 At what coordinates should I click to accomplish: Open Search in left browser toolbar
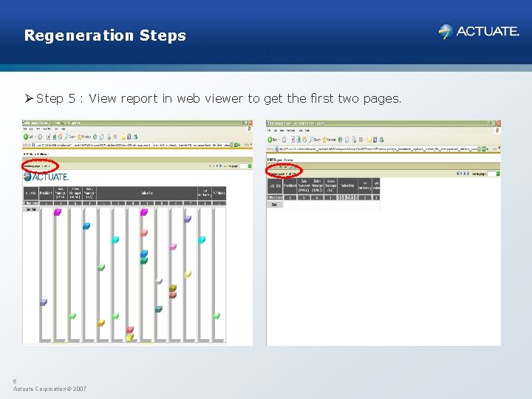pos(70,137)
